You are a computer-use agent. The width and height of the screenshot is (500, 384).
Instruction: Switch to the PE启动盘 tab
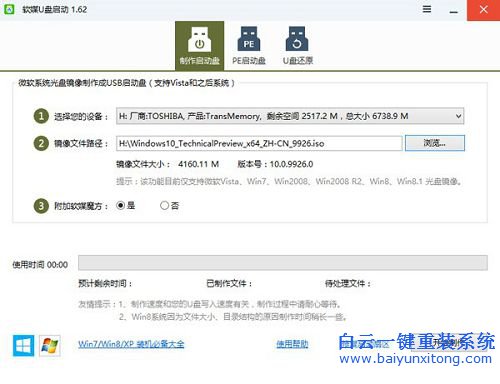tap(249, 46)
